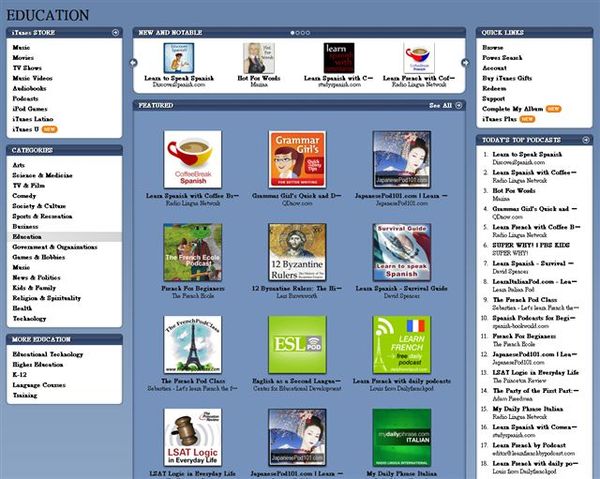Select Arts category
600x479 pixels.
click(18, 165)
